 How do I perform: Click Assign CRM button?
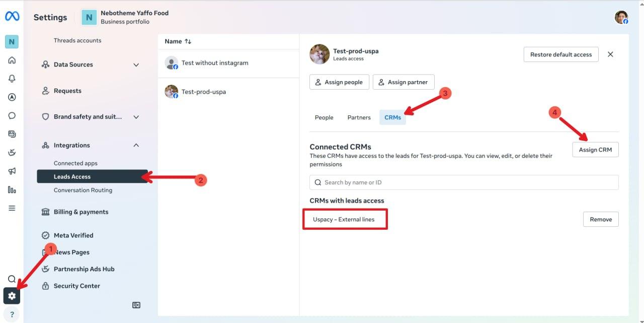tap(595, 150)
